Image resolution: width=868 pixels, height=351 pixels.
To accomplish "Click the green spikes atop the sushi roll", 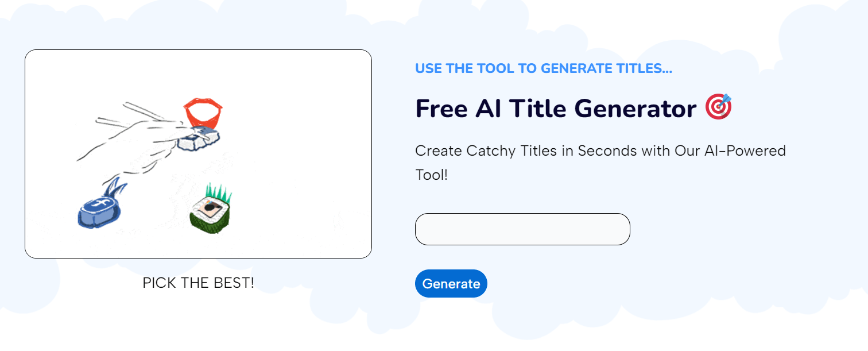I will point(217,192).
